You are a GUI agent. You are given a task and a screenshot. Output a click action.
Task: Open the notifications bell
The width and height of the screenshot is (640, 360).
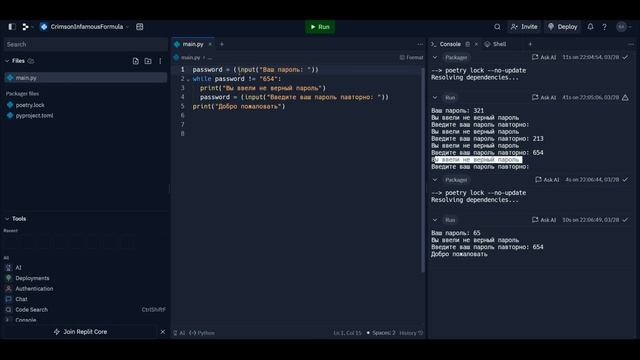[590, 27]
